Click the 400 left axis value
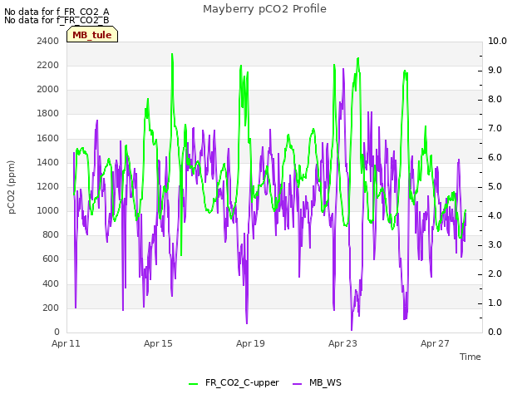This screenshot has height=399, width=532. 51,283
